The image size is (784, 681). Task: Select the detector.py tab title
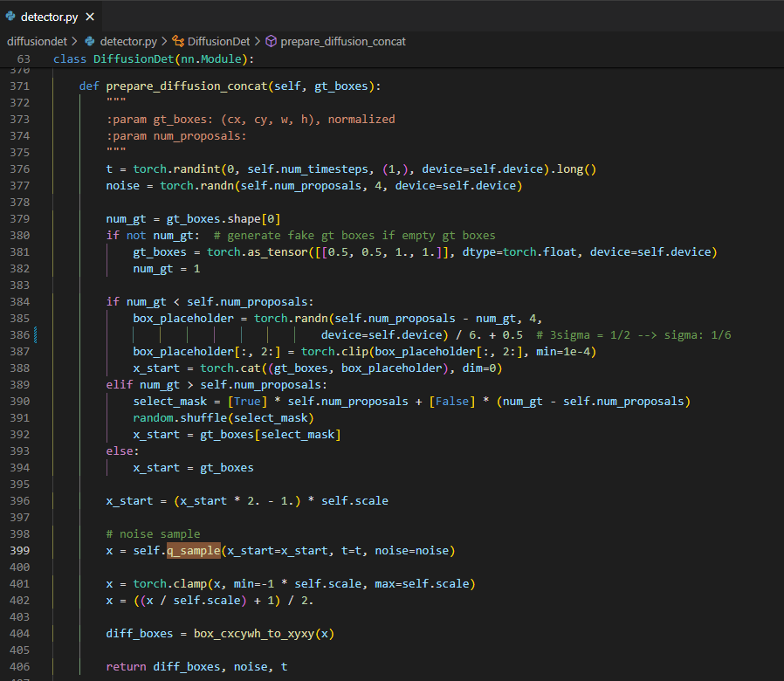coord(49,17)
